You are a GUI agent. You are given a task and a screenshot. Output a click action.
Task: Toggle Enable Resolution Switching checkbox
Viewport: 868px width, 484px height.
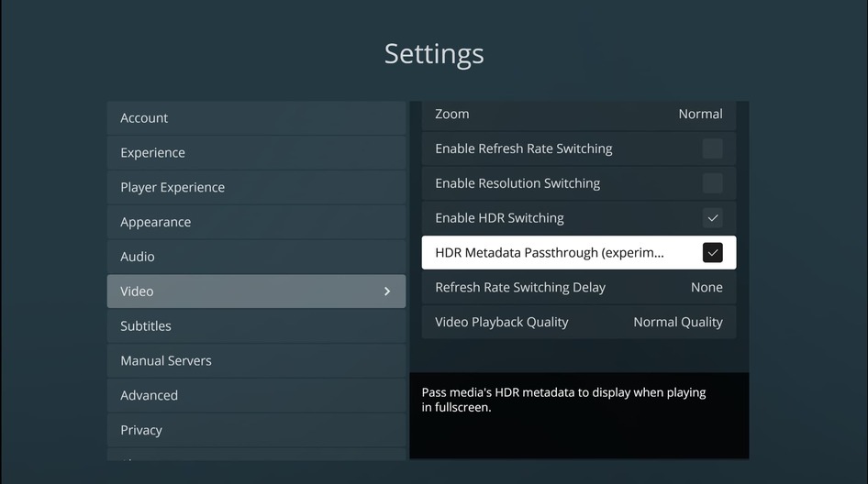[712, 183]
